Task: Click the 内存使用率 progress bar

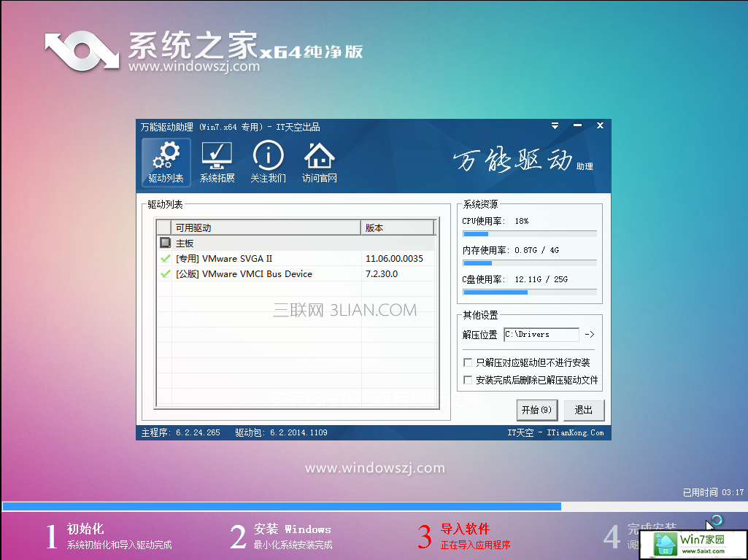Action: 530,263
